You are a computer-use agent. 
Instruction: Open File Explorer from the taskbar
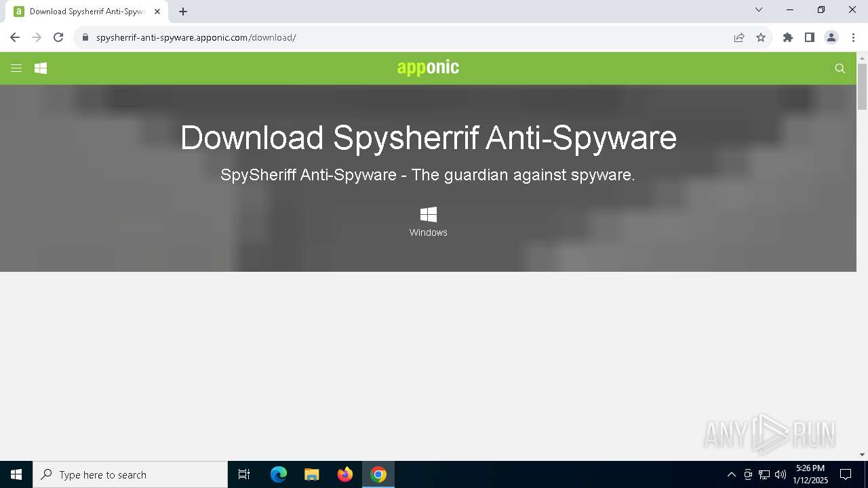coord(312,474)
